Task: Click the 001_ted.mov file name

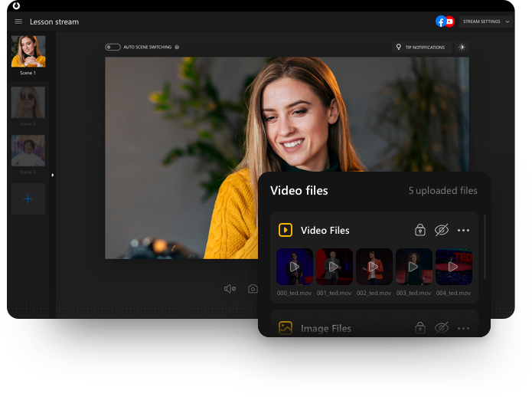Action: 334,293
